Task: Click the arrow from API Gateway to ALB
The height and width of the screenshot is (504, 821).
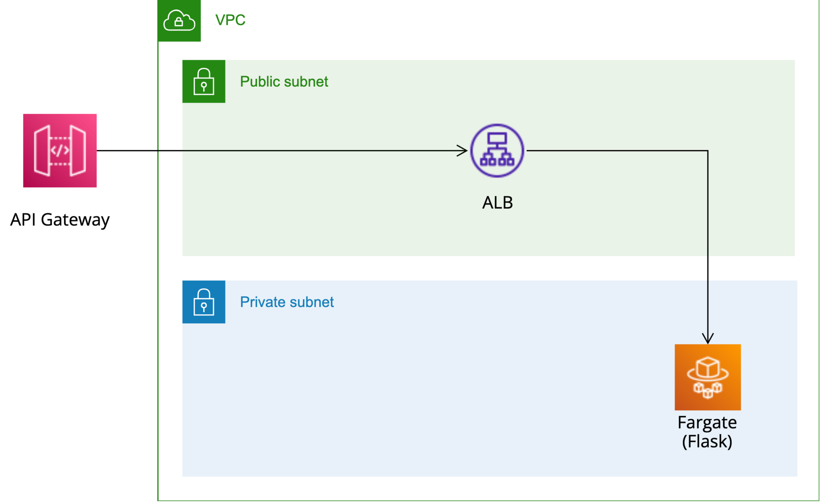Action: [281, 150]
